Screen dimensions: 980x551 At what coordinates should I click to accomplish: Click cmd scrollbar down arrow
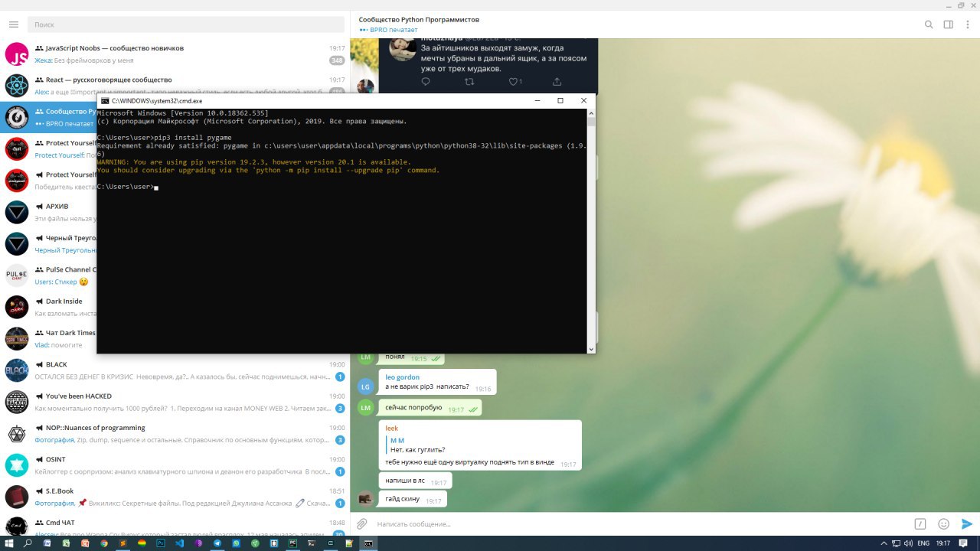tap(590, 349)
